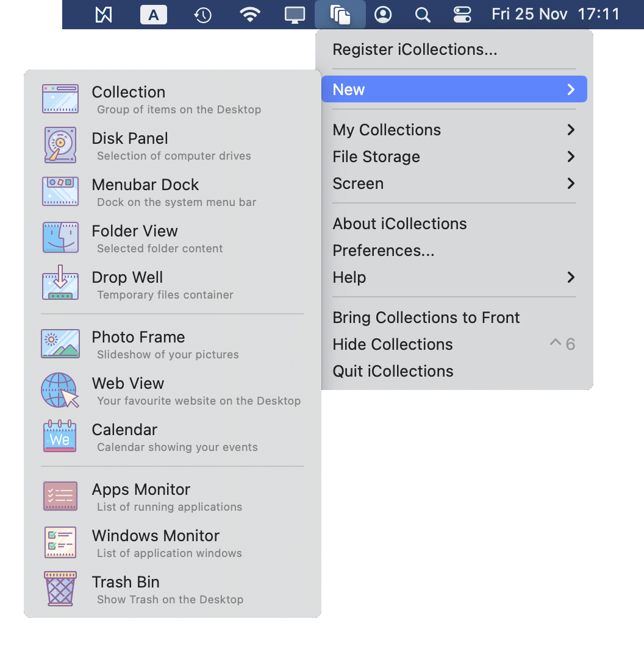Click the 'Collection' title in the New submenu
644x646 pixels.
129,92
